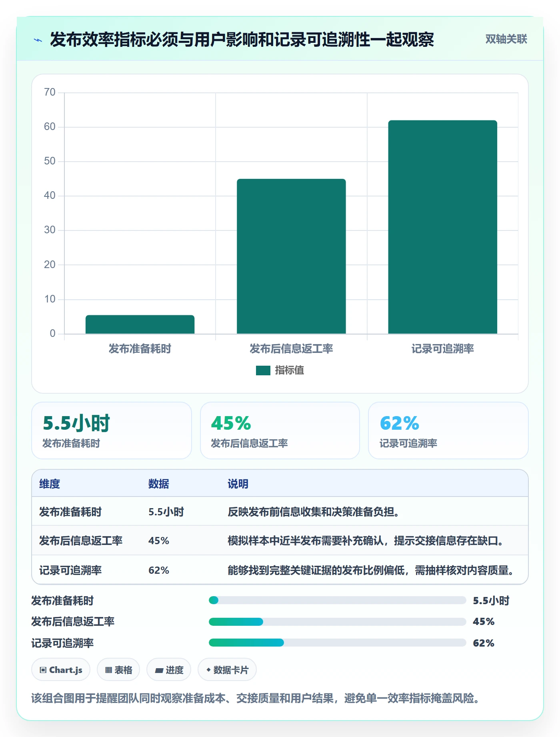Click the 发布后信息返工率 progress bar
This screenshot has width=560, height=737.
tap(337, 622)
